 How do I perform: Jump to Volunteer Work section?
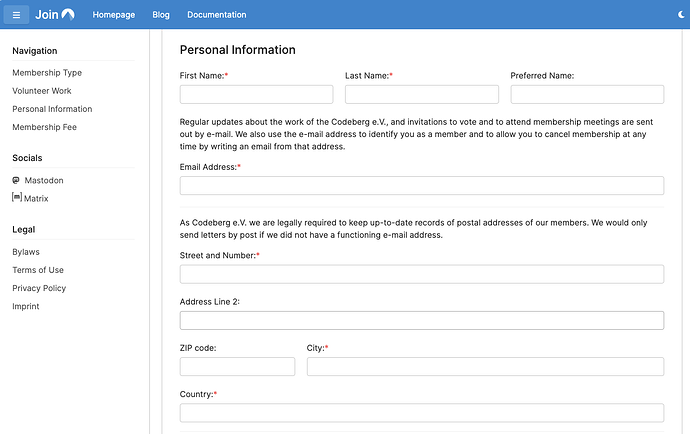point(42,91)
